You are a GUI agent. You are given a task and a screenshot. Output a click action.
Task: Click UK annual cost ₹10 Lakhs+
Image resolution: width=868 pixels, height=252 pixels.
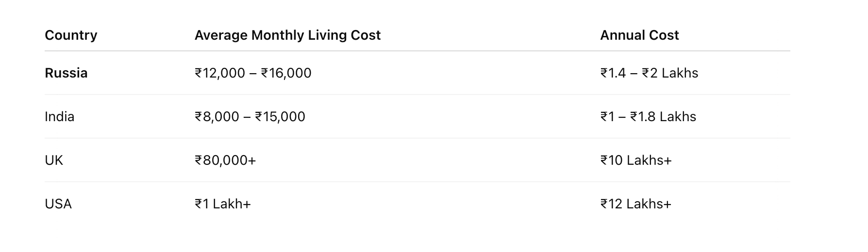(x=636, y=160)
